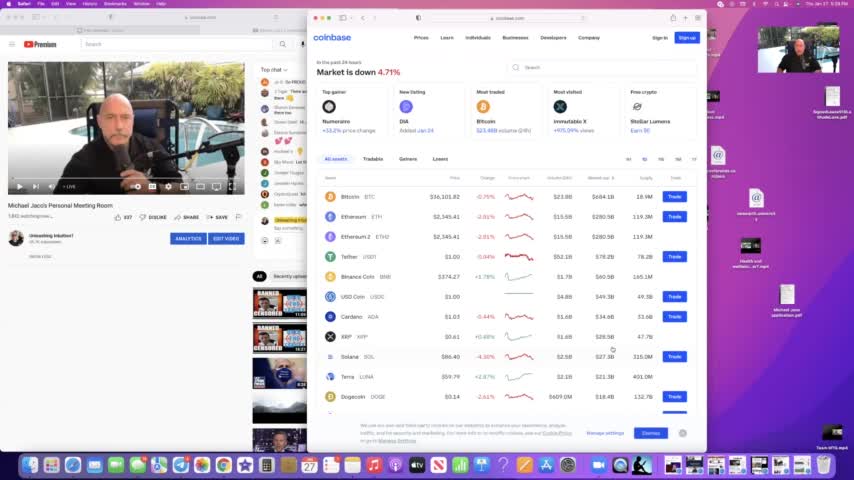
Task: Click the Sign up button
Action: tap(687, 38)
